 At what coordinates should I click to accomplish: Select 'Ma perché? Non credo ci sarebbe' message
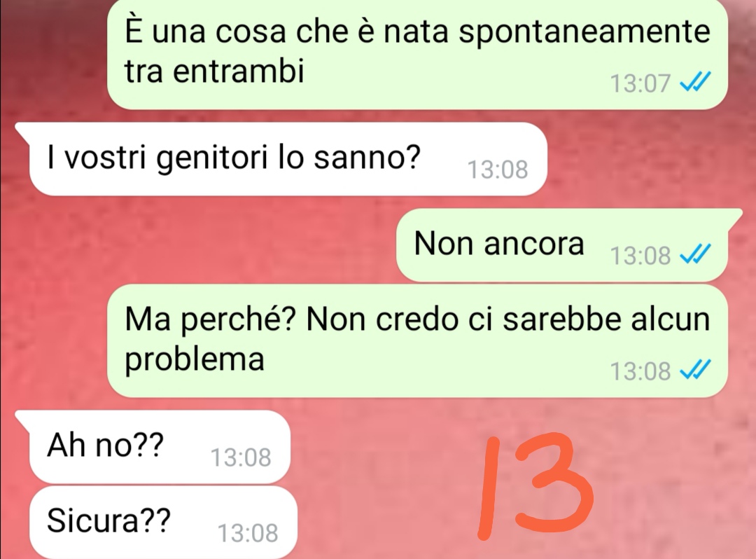tap(417, 341)
